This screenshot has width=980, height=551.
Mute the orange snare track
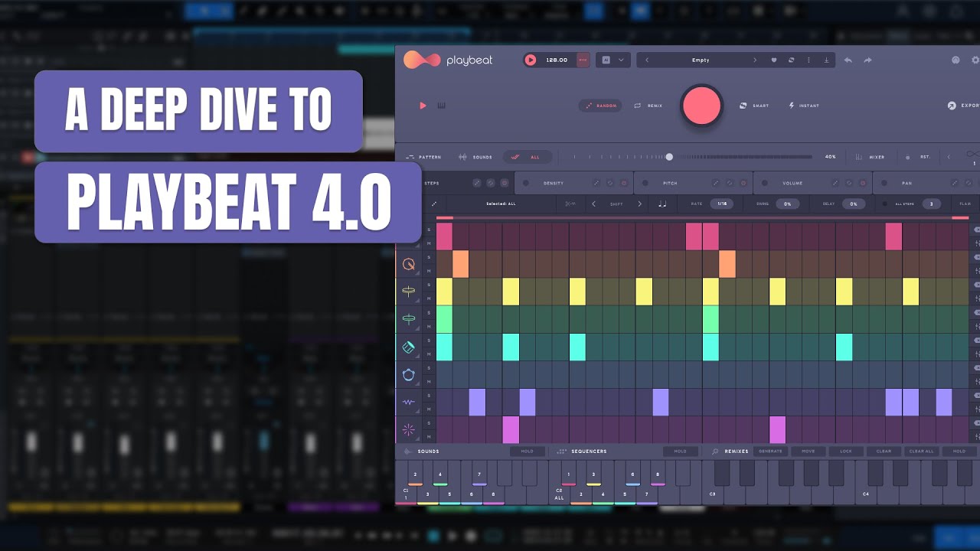(429, 272)
